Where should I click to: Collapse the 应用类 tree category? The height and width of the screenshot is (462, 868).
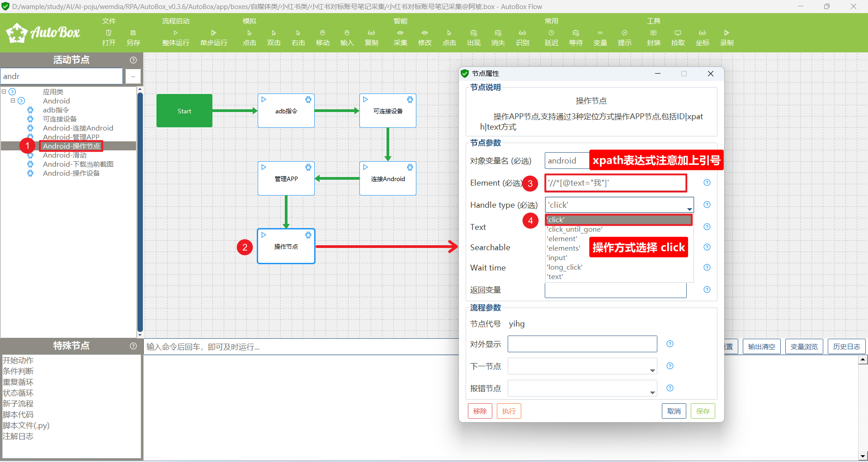[x=4, y=92]
